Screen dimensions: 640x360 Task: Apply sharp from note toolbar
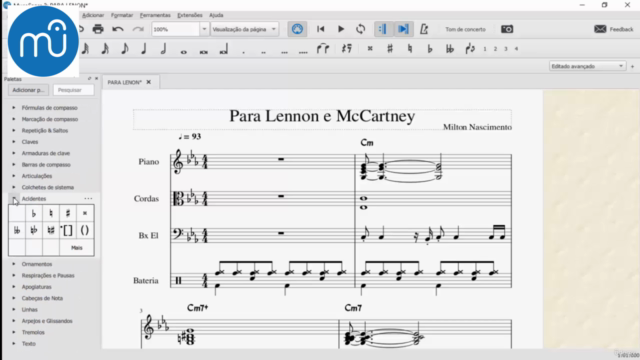[390, 49]
